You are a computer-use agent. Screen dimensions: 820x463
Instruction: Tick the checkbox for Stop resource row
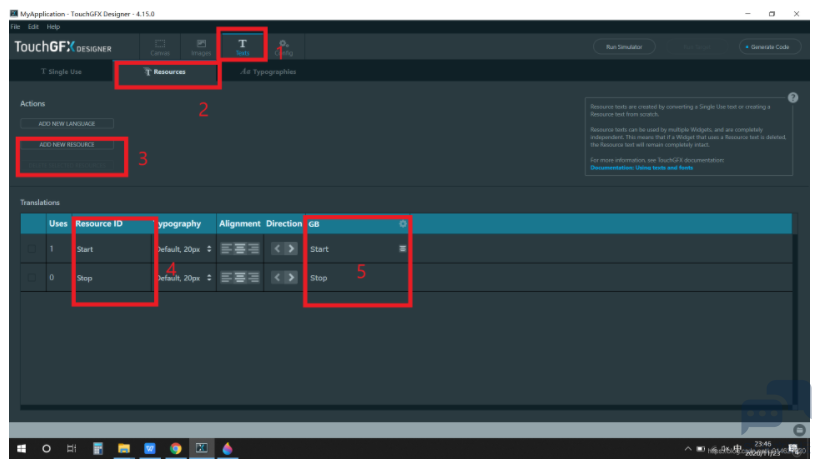[32, 277]
